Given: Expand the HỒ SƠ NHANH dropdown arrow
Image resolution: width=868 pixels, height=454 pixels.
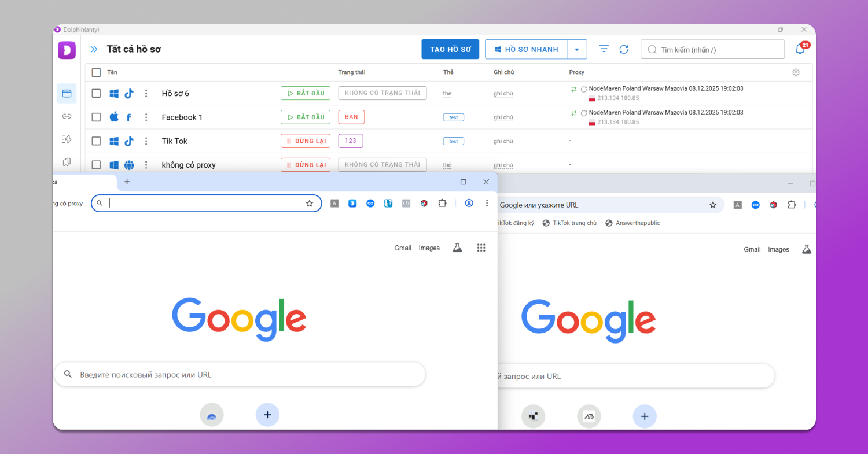Looking at the screenshot, I should click(x=577, y=50).
